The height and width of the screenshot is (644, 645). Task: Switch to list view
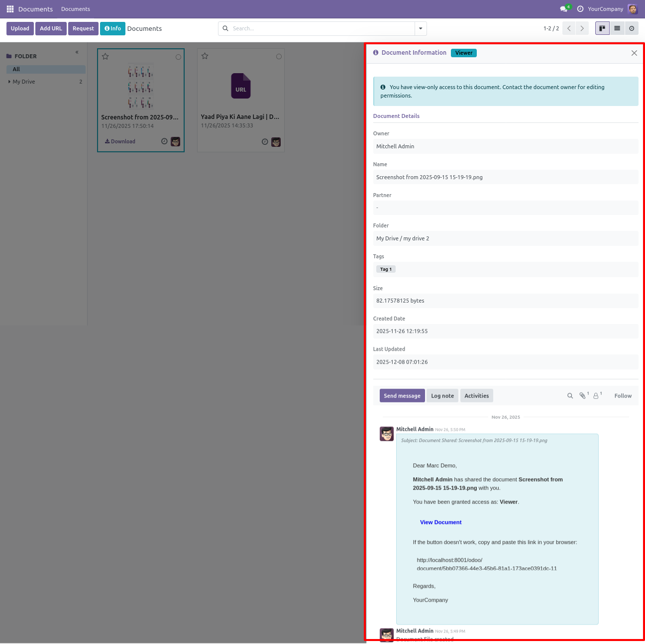click(617, 28)
